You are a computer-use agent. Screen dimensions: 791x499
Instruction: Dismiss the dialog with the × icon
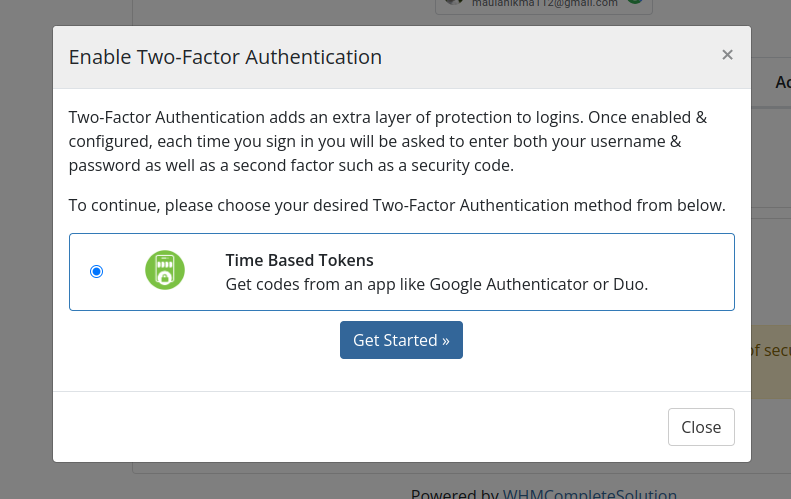pos(727,54)
